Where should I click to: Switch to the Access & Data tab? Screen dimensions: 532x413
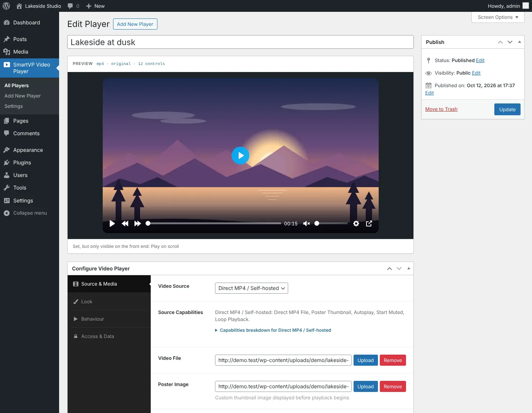(x=109, y=336)
